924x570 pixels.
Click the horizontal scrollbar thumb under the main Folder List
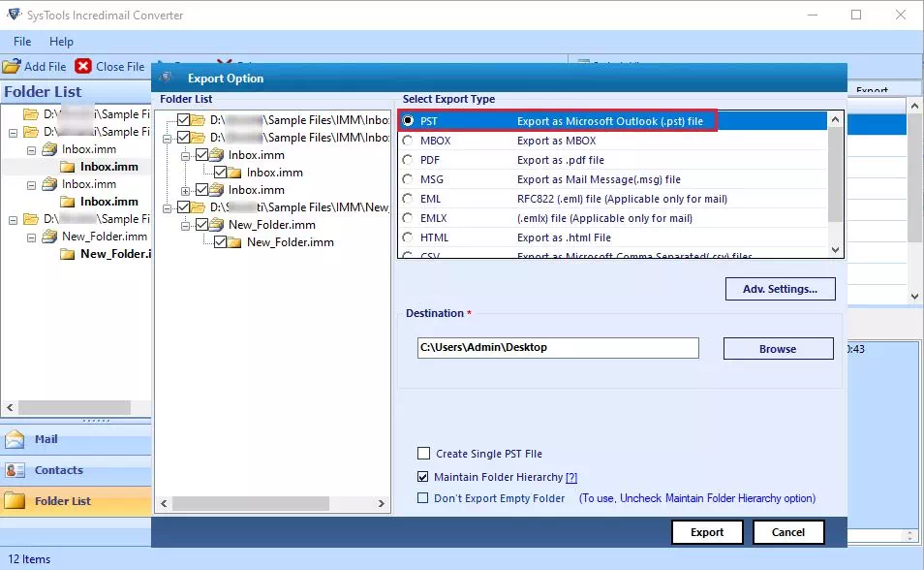click(75, 408)
